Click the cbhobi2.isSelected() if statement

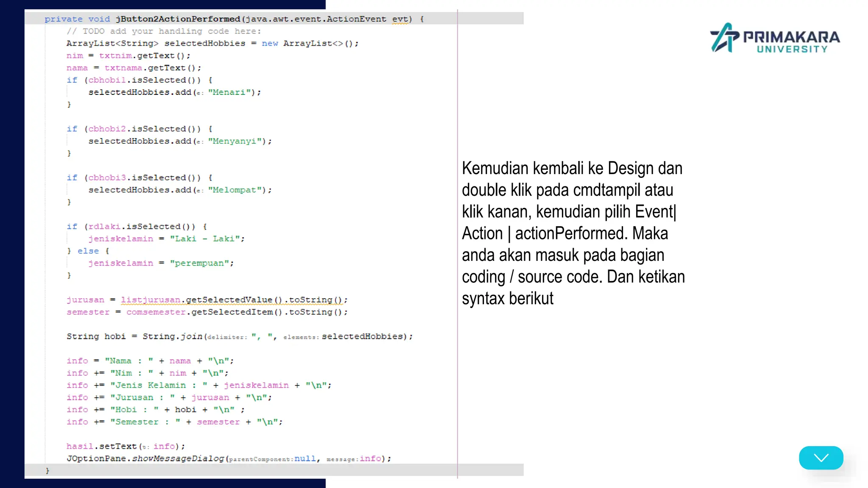pos(139,129)
